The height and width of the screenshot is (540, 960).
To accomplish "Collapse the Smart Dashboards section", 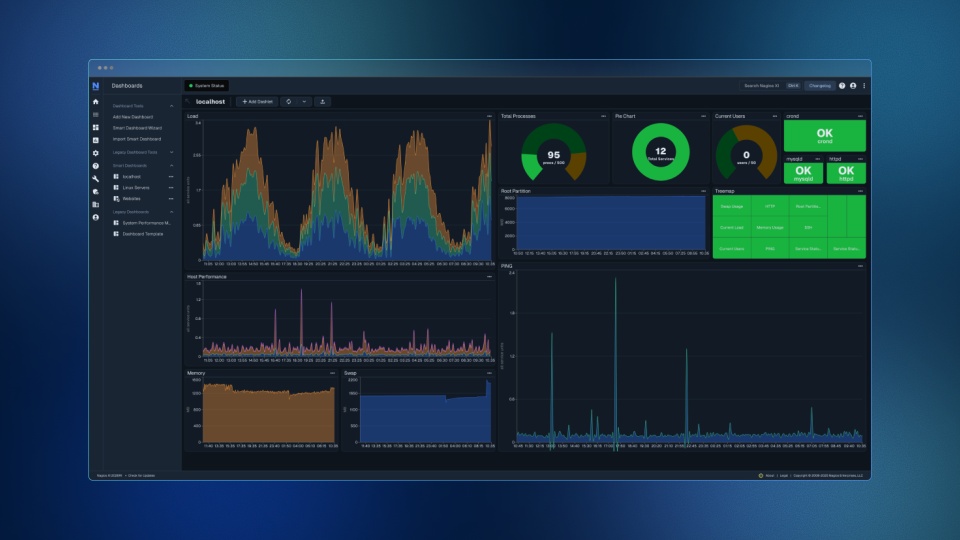I will pos(171,166).
